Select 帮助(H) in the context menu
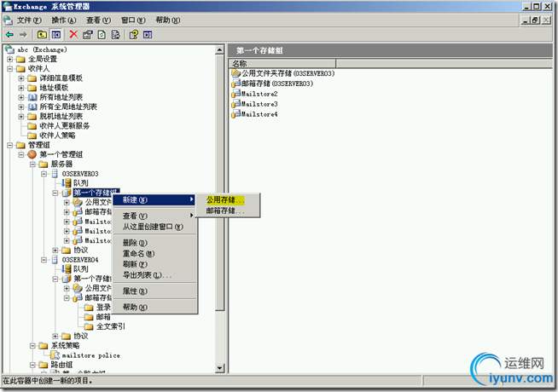Image resolution: width=558 pixels, height=392 pixels. (x=154, y=307)
